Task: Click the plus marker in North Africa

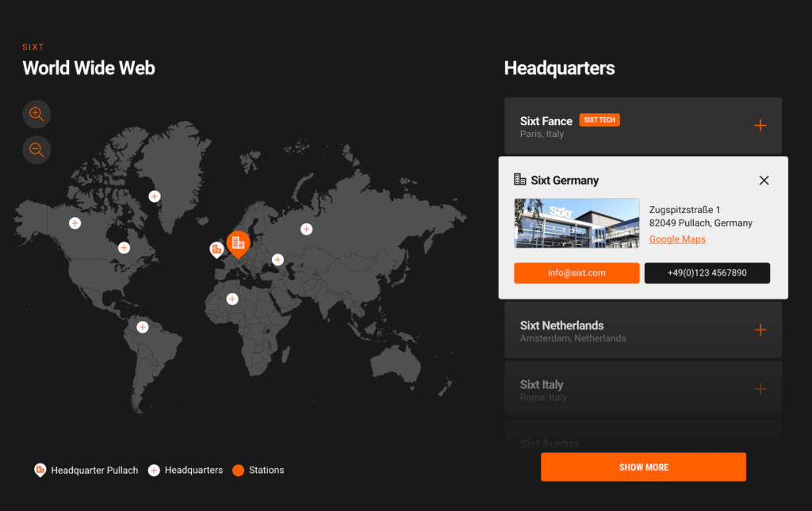Action: [232, 299]
